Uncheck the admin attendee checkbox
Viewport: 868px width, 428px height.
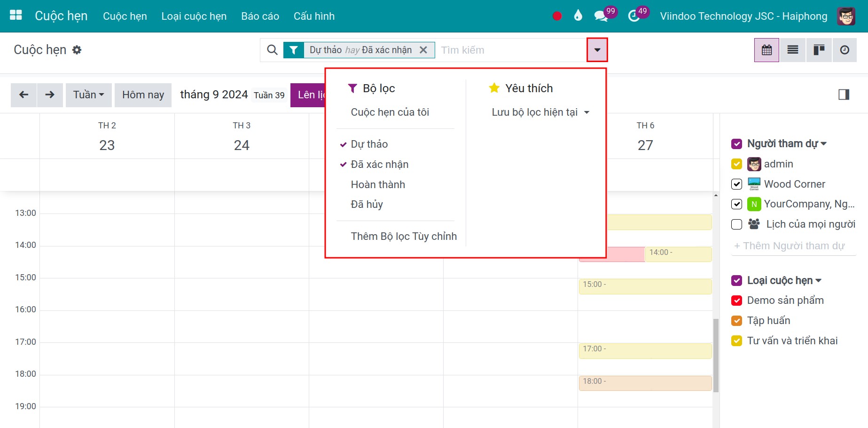coord(737,164)
